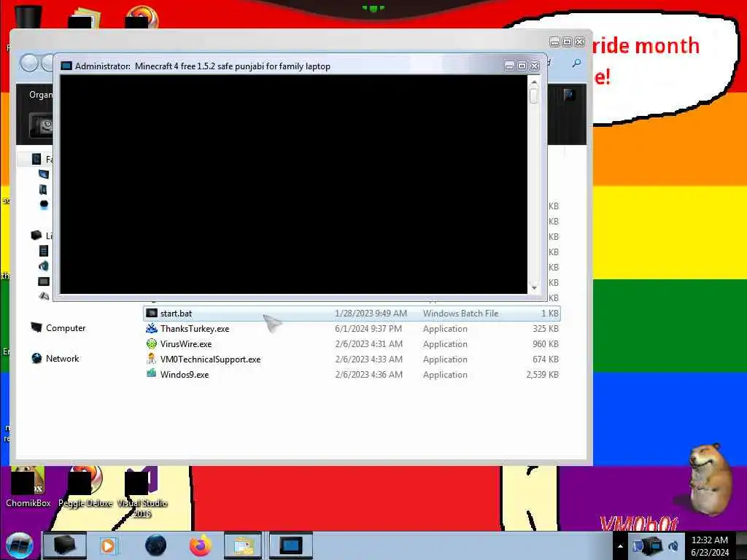This screenshot has width=747, height=560.
Task: Select VM0TechnicalSupport.exe file name
Action: [211, 359]
